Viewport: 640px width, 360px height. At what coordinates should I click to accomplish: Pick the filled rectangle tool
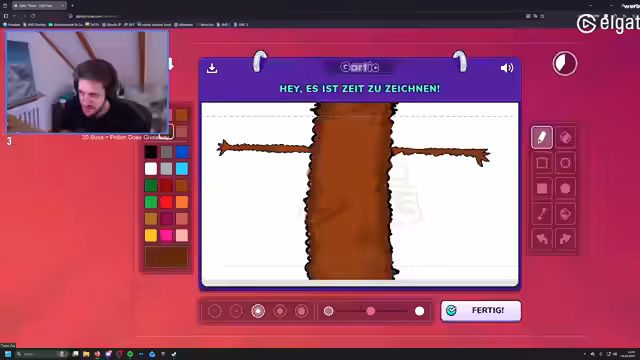click(x=542, y=188)
